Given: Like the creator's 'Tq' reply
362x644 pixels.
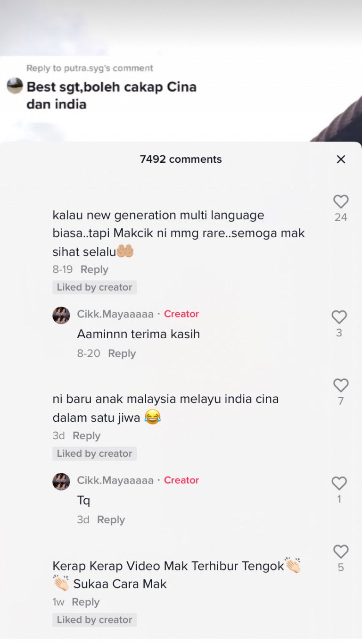Looking at the screenshot, I should tap(339, 483).
